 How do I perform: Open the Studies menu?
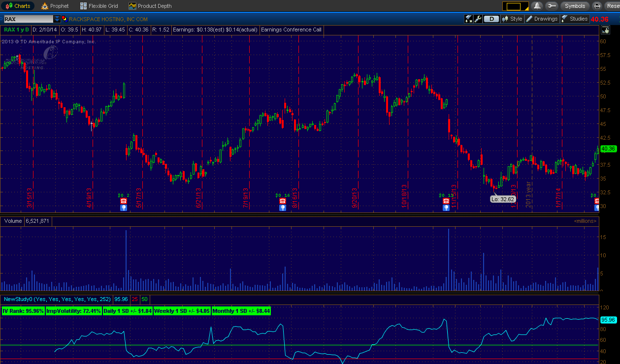[575, 19]
